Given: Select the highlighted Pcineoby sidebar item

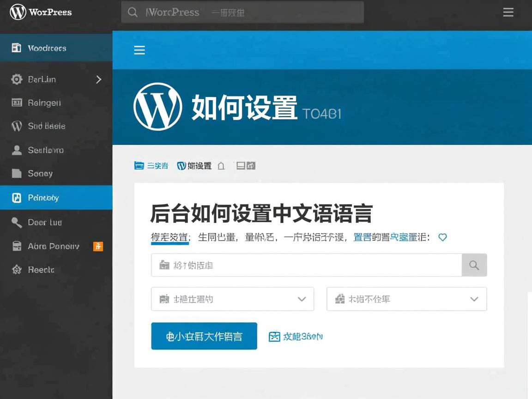Looking at the screenshot, I should (45, 197).
